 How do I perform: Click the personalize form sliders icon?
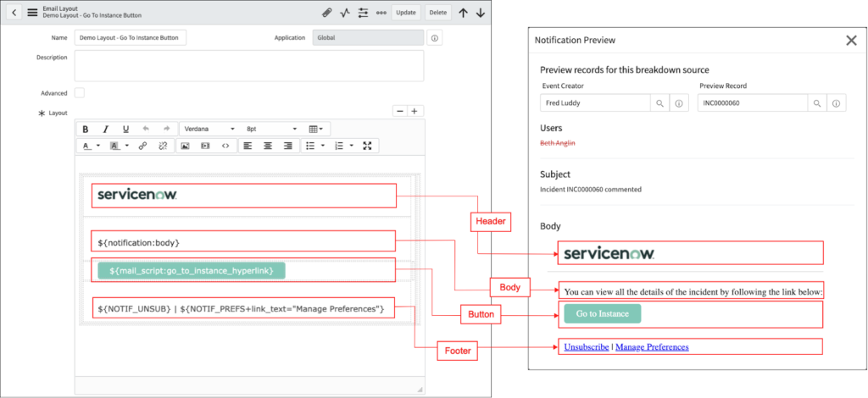(363, 13)
